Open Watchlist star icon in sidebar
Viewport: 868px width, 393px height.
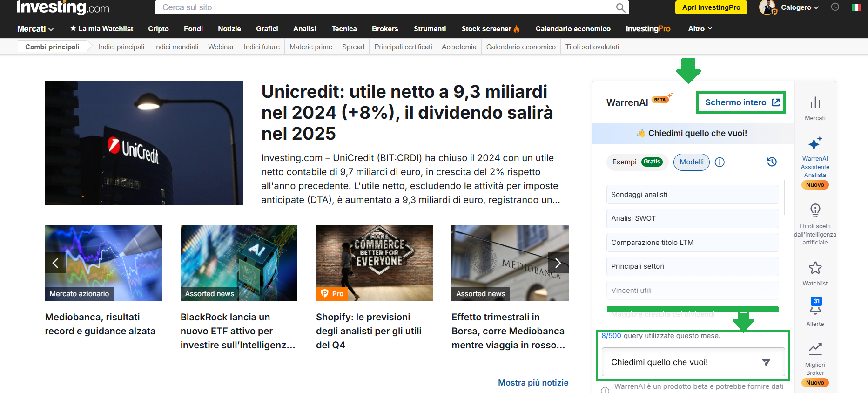coord(815,268)
